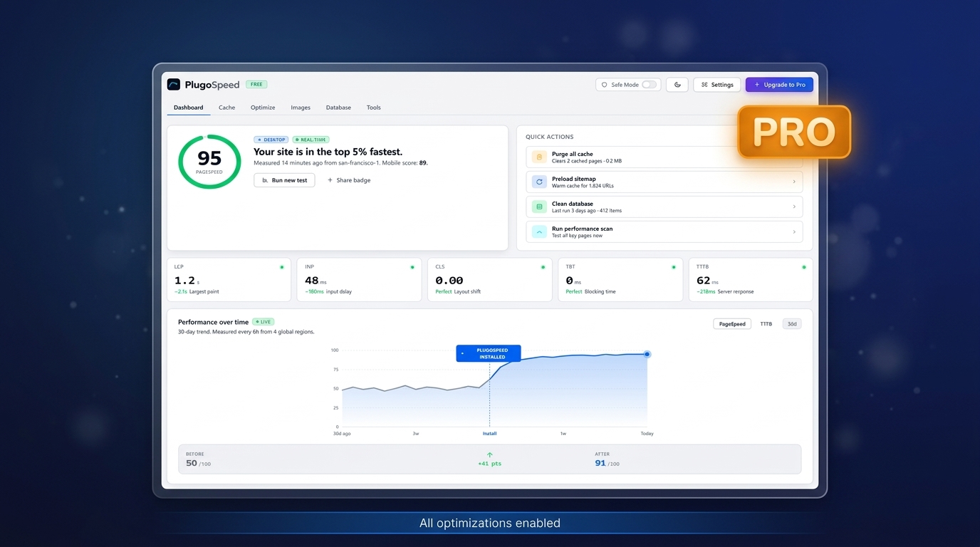Click the FREE plan badge

[256, 84]
